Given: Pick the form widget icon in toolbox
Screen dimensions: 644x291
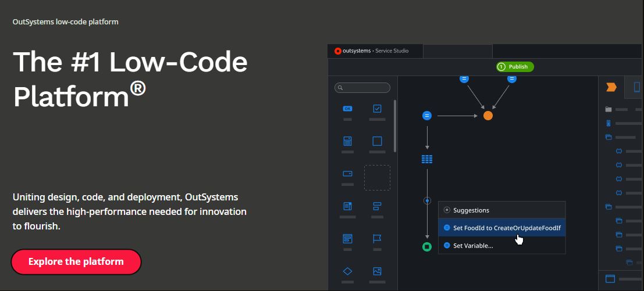Looking at the screenshot, I should point(347,141).
